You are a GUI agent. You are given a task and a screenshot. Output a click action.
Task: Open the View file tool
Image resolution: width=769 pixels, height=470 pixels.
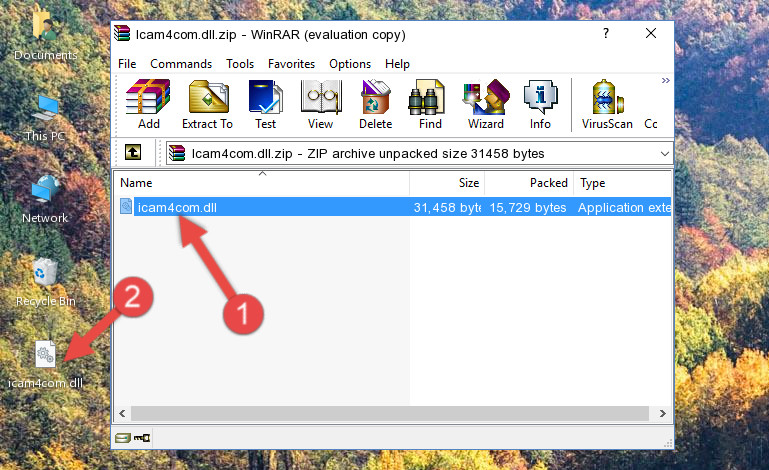[x=321, y=104]
